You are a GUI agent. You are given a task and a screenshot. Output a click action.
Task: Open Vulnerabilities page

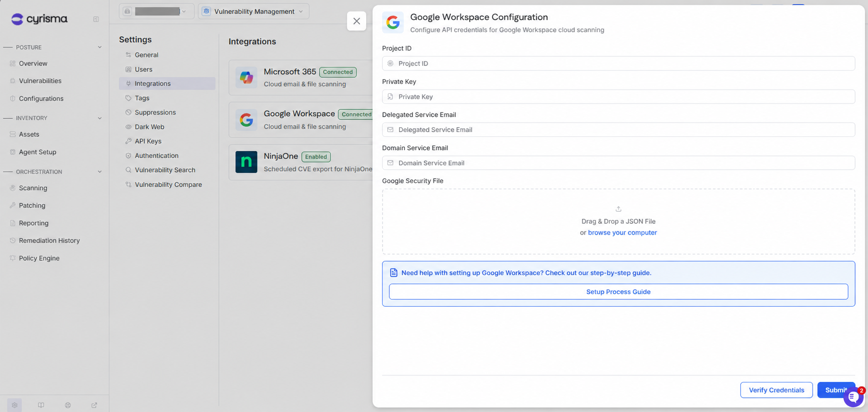(40, 81)
